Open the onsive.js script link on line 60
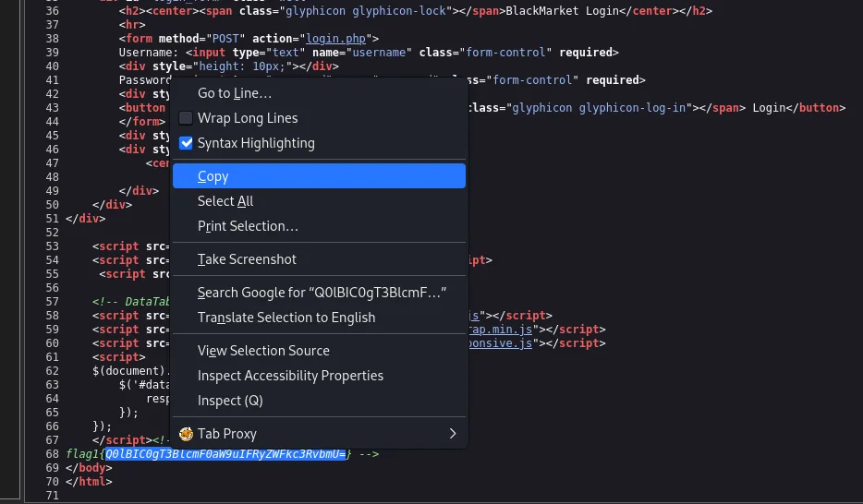This screenshot has width=863, height=504. (x=500, y=343)
